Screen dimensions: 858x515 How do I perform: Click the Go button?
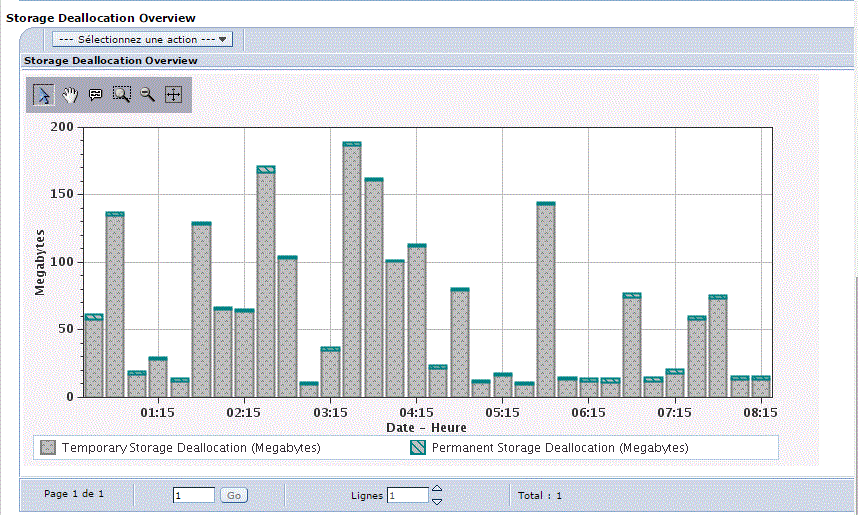pos(234,495)
